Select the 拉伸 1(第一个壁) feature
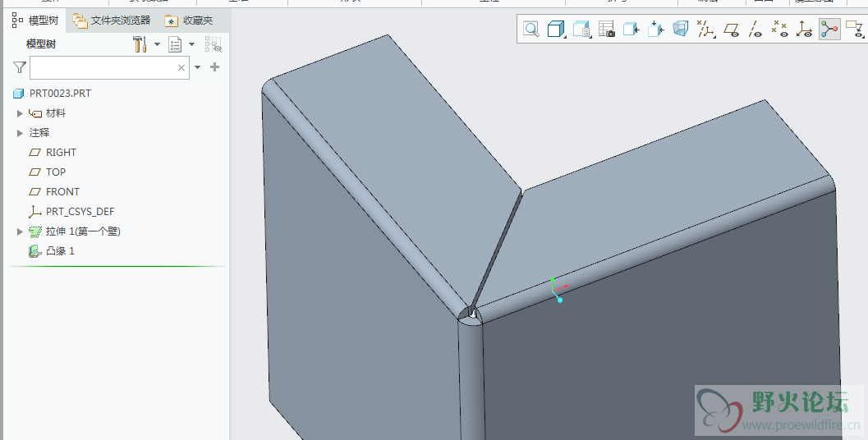 pyautogui.click(x=74, y=231)
